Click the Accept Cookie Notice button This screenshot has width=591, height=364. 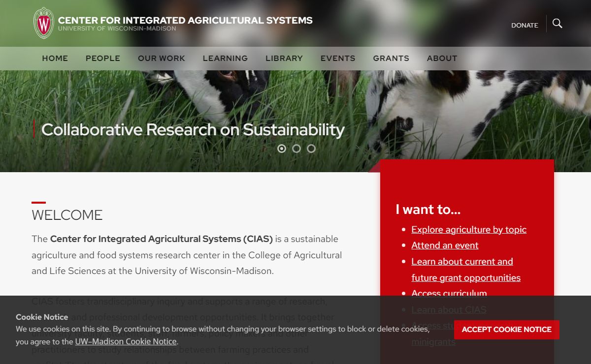507,330
